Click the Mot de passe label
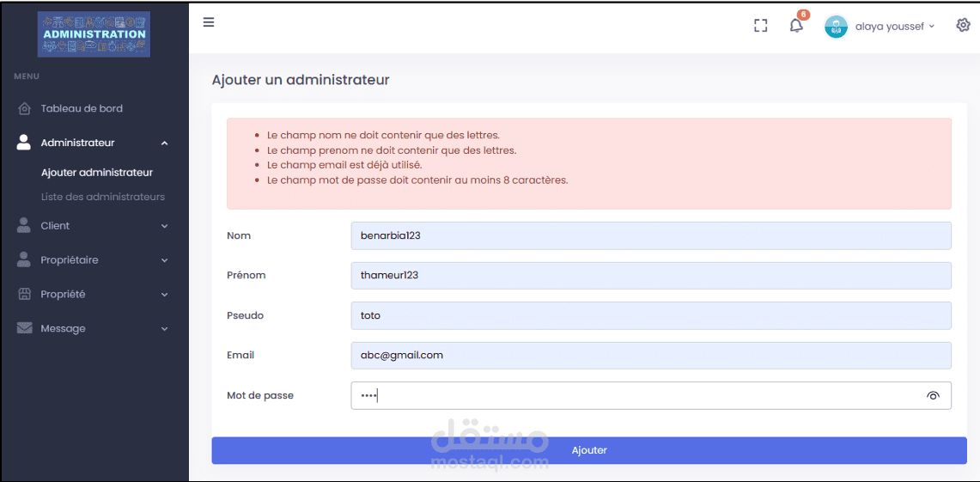Image resolution: width=980 pixels, height=482 pixels. click(x=260, y=395)
